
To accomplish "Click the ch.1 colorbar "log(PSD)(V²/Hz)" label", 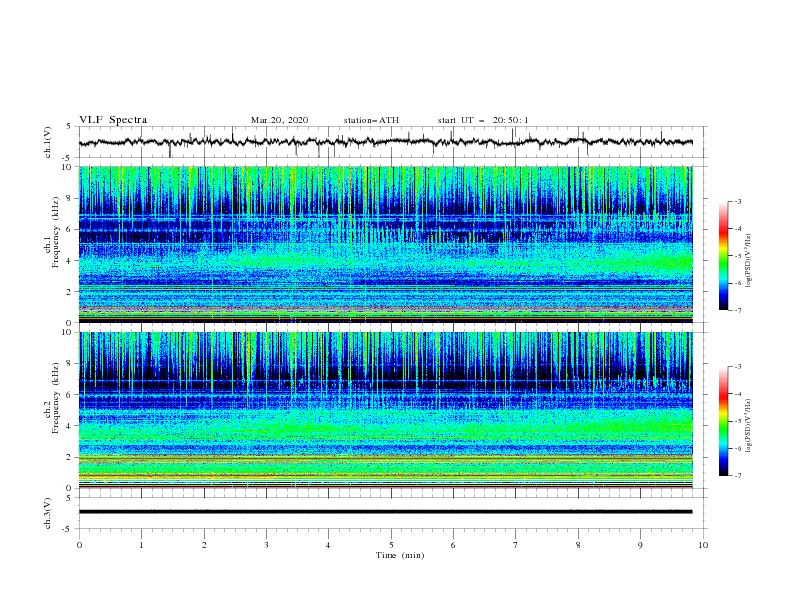I will pyautogui.click(x=749, y=261).
